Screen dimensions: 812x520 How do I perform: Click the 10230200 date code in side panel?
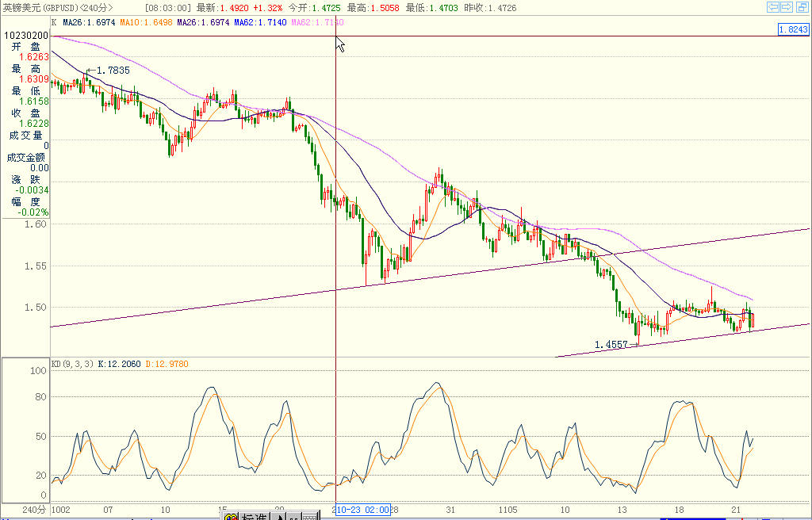point(26,35)
